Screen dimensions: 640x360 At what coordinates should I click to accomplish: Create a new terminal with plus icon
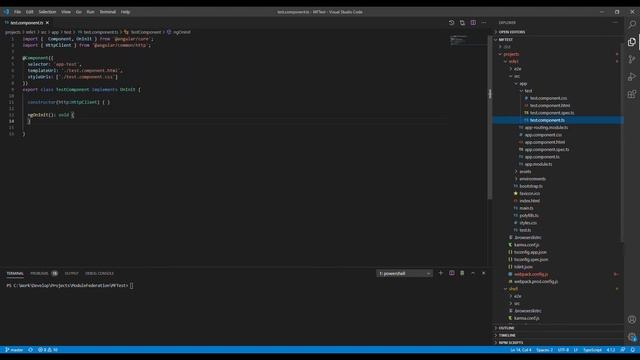(441, 273)
